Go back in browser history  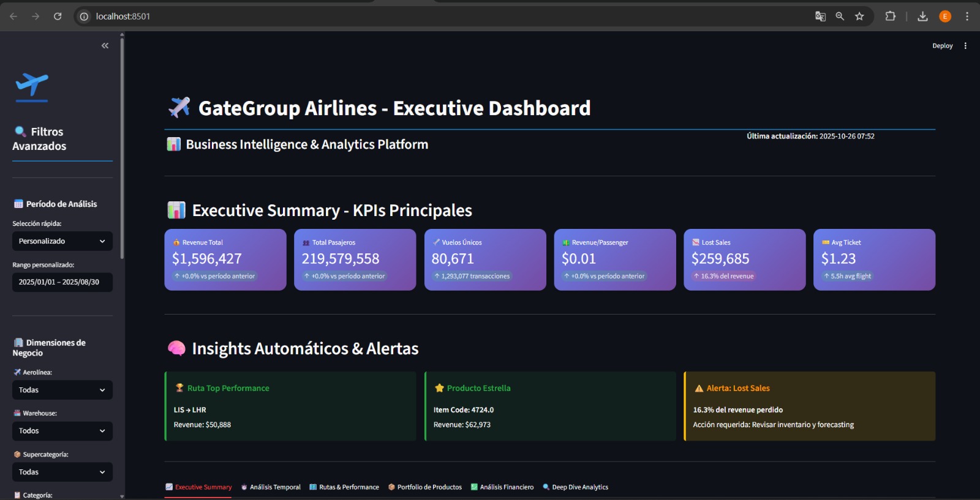pyautogui.click(x=13, y=17)
